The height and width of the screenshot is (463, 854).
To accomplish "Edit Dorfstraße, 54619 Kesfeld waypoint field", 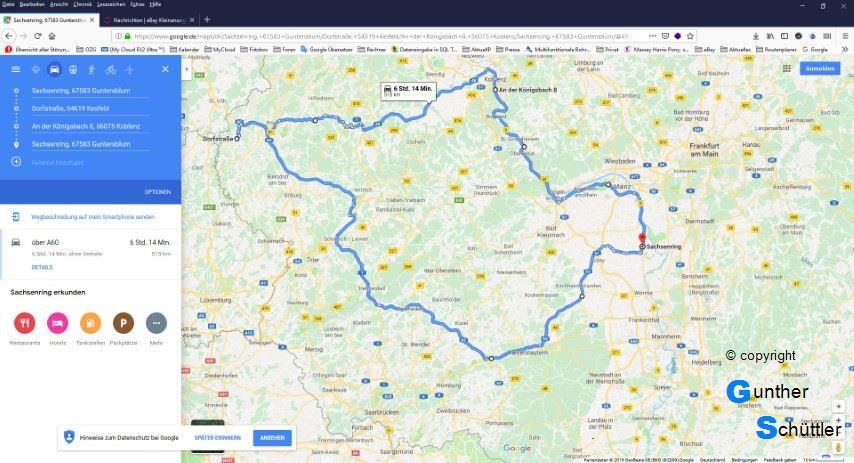I will pos(90,108).
